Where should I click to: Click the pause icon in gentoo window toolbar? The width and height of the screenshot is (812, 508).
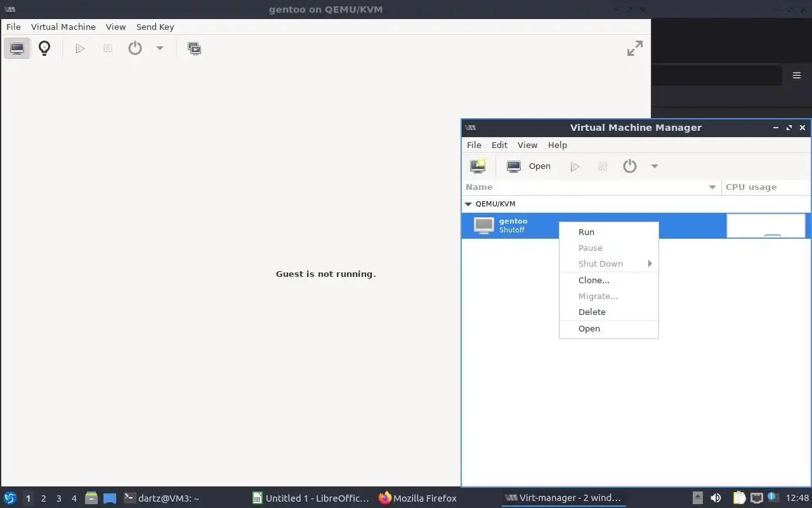pos(108,48)
